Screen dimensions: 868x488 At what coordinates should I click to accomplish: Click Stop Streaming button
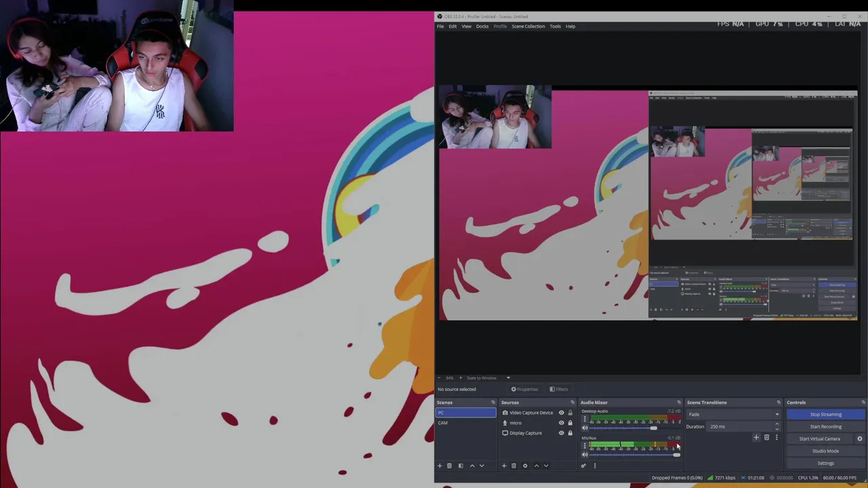click(x=825, y=414)
